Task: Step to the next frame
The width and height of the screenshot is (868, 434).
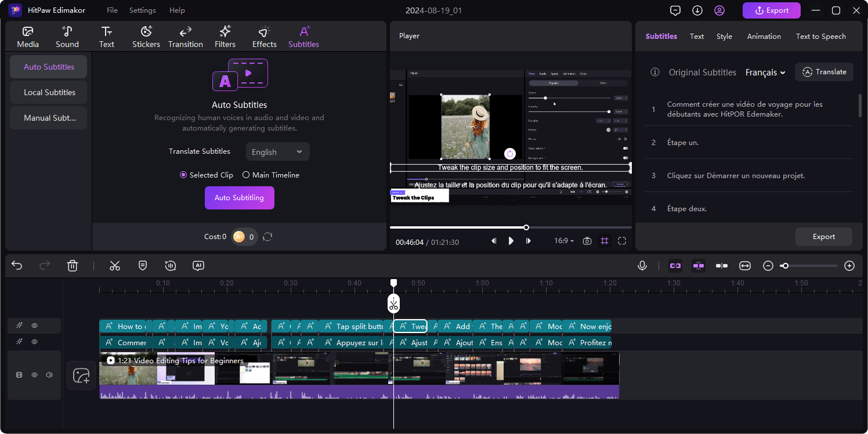Action: 529,241
